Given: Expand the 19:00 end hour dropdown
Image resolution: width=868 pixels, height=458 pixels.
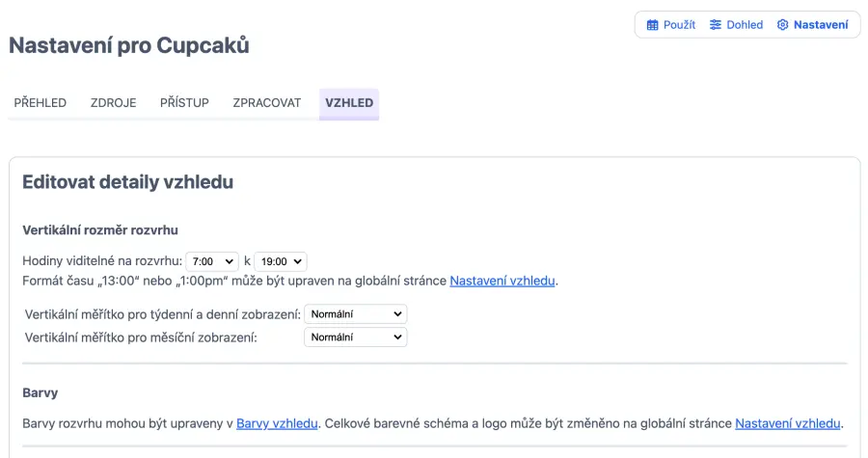Looking at the screenshot, I should [x=281, y=261].
